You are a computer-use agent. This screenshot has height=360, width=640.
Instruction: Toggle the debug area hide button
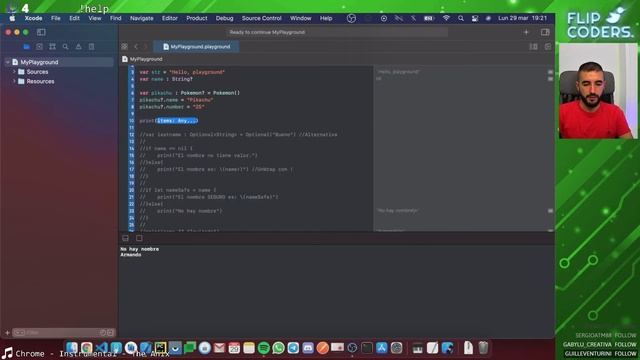[x=125, y=238]
